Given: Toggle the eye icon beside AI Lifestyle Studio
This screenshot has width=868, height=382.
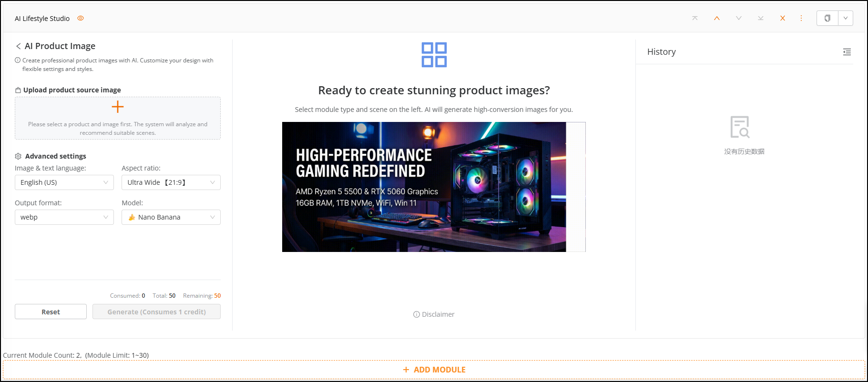Looking at the screenshot, I should tap(81, 18).
